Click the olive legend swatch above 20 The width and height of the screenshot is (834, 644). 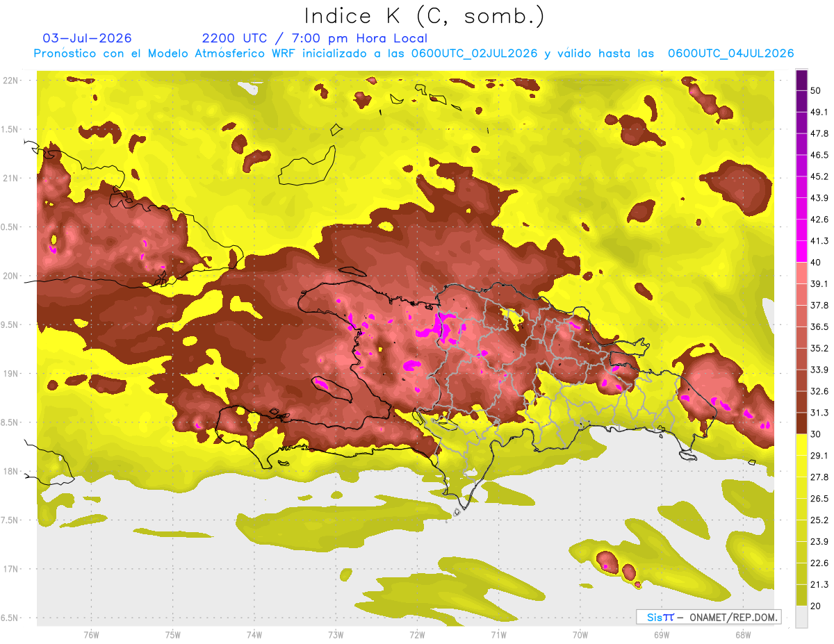801,595
